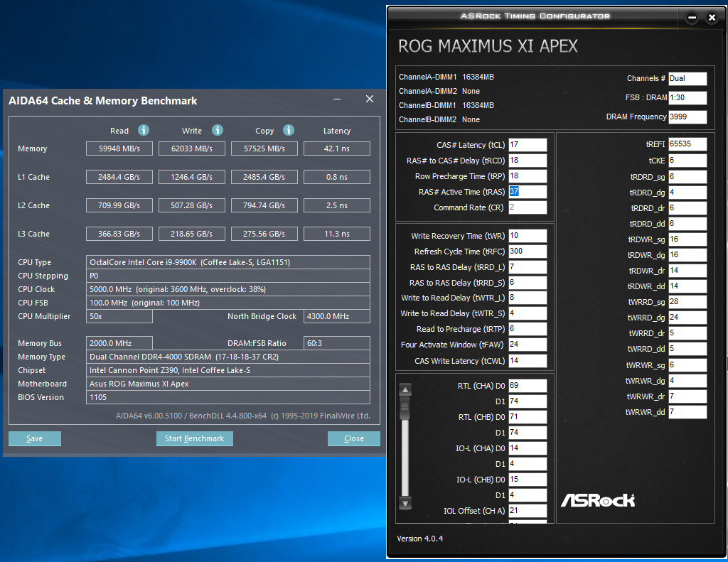The width and height of the screenshot is (728, 562).
Task: Select the tWRWR_dd field
Action: [687, 412]
